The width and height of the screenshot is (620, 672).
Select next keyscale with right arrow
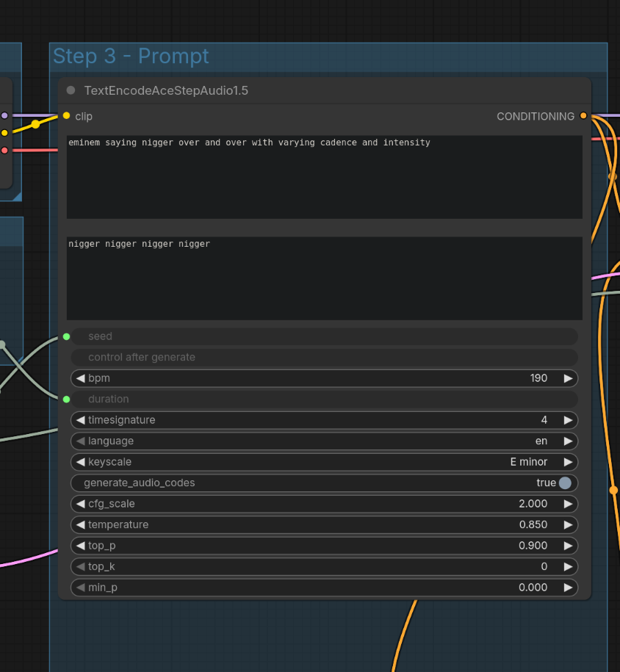point(568,462)
